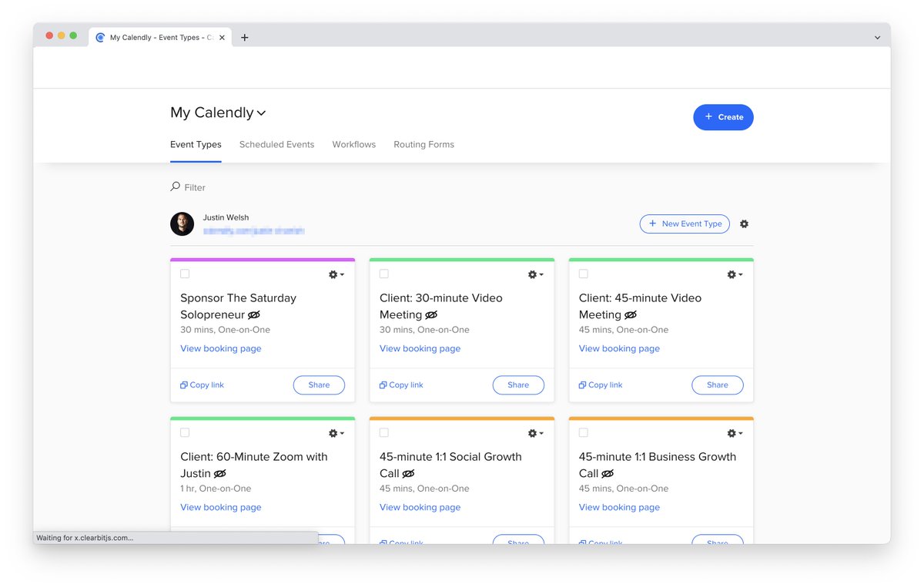Click the Filter search field
The width and height of the screenshot is (924, 588).
click(x=195, y=187)
